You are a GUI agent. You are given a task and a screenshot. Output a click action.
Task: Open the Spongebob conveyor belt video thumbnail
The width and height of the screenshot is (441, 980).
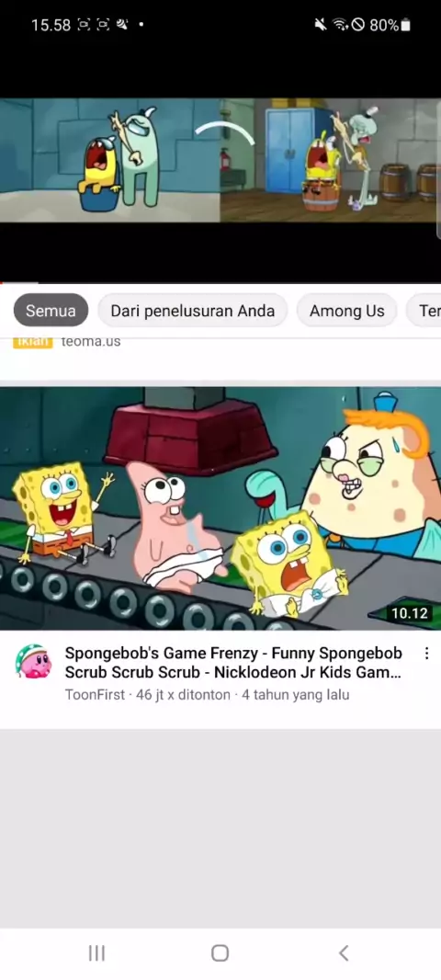[x=220, y=508]
